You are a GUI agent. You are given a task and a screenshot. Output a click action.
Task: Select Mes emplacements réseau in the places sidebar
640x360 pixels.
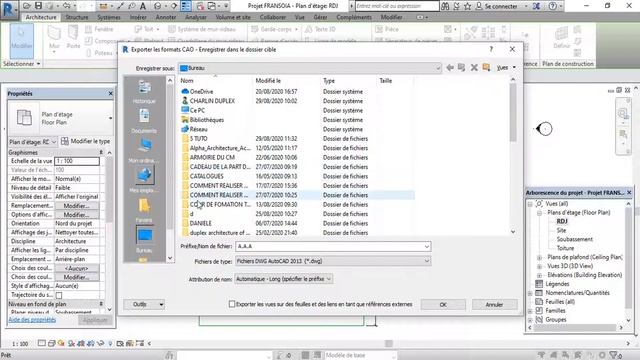144,180
